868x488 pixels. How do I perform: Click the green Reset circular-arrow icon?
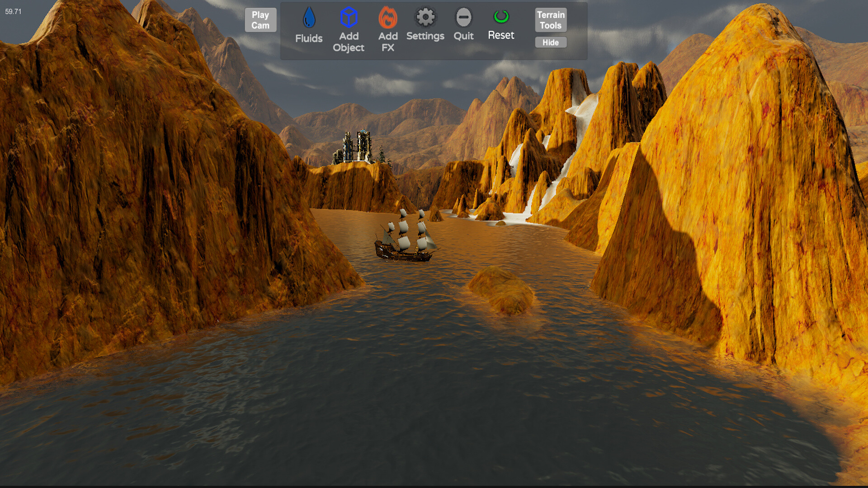point(501,17)
